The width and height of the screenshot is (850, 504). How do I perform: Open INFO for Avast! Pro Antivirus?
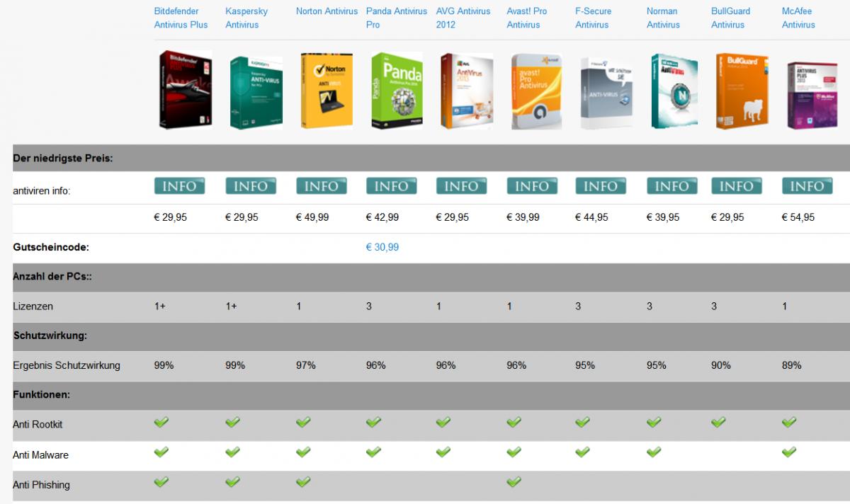(532, 185)
